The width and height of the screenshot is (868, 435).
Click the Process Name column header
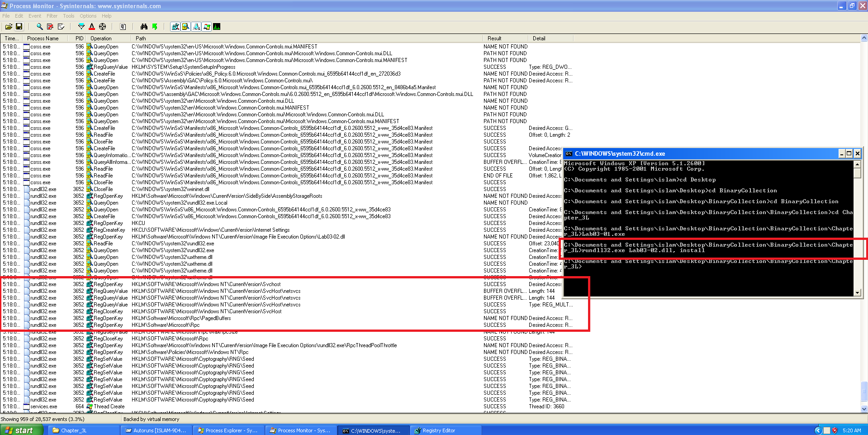(43, 38)
